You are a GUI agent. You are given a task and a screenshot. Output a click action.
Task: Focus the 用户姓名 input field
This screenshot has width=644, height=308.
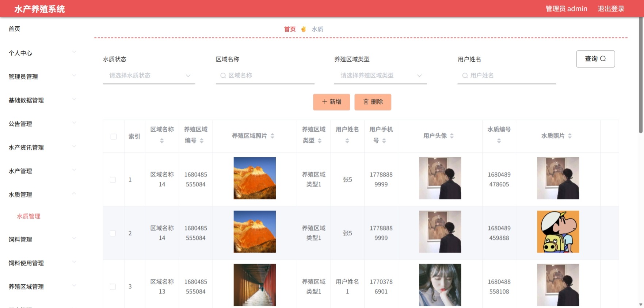[x=507, y=76]
